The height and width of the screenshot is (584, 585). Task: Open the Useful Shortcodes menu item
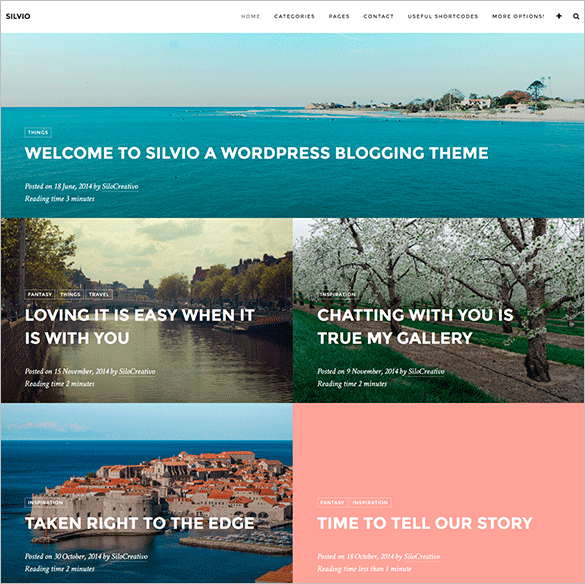pyautogui.click(x=443, y=16)
